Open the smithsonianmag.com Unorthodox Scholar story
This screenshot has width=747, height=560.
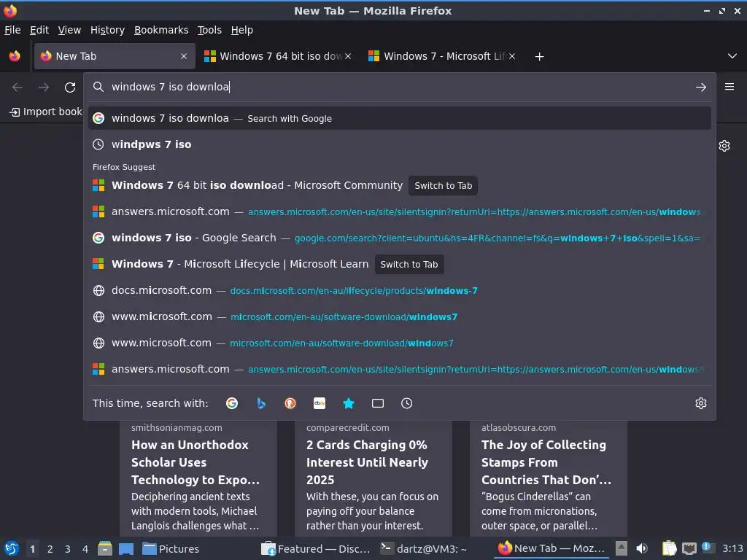pos(198,478)
